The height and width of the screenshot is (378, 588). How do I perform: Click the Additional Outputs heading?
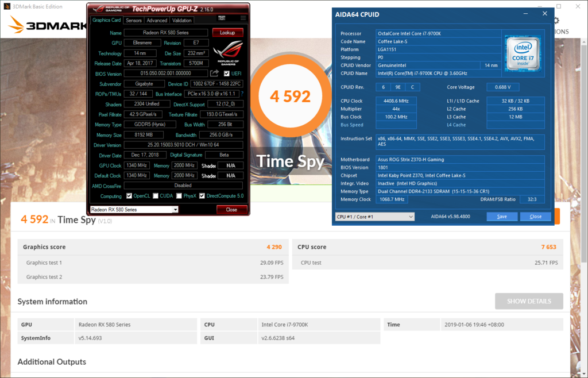pyautogui.click(x=52, y=362)
